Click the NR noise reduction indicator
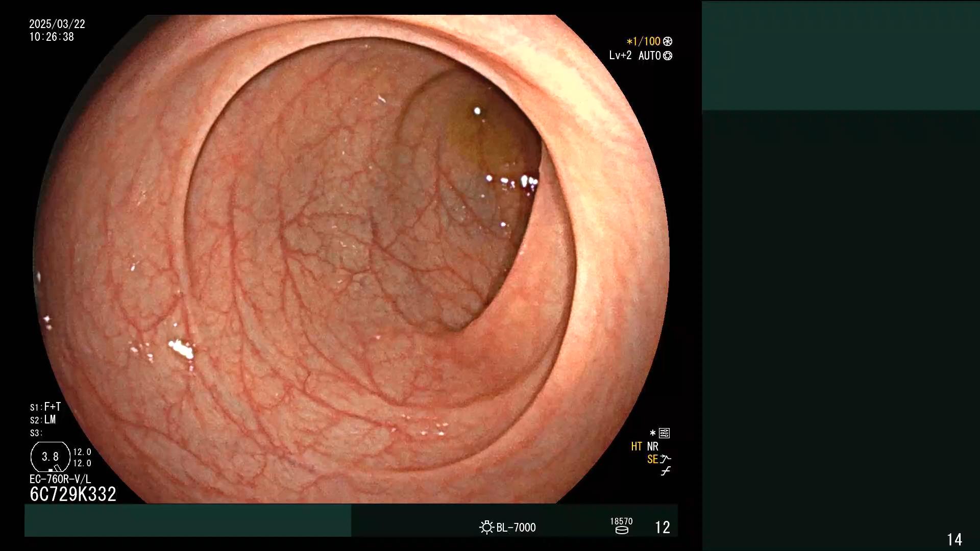Image resolution: width=980 pixels, height=551 pixels. pyautogui.click(x=653, y=446)
